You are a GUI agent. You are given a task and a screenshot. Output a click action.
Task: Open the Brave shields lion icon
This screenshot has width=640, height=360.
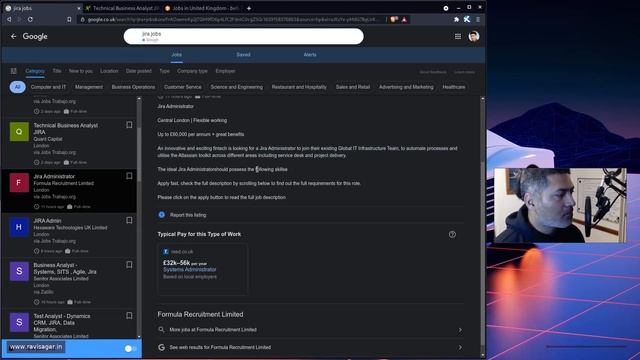coord(393,19)
